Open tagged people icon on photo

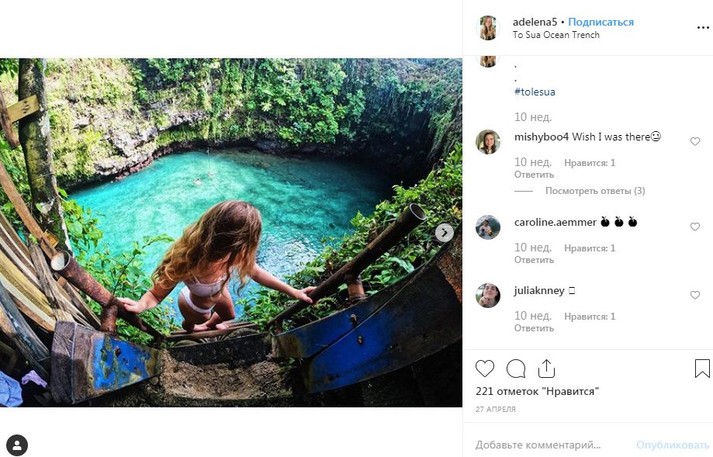pos(17,444)
